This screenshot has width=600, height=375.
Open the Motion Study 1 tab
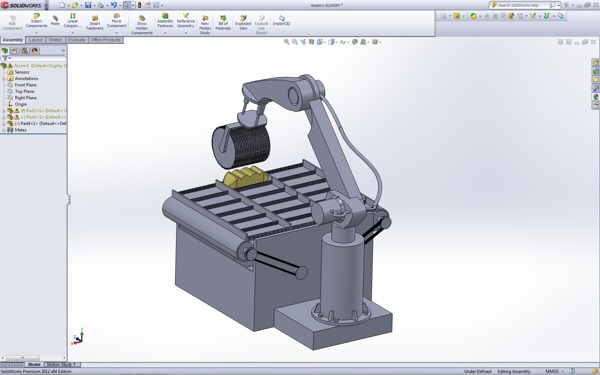(x=61, y=365)
